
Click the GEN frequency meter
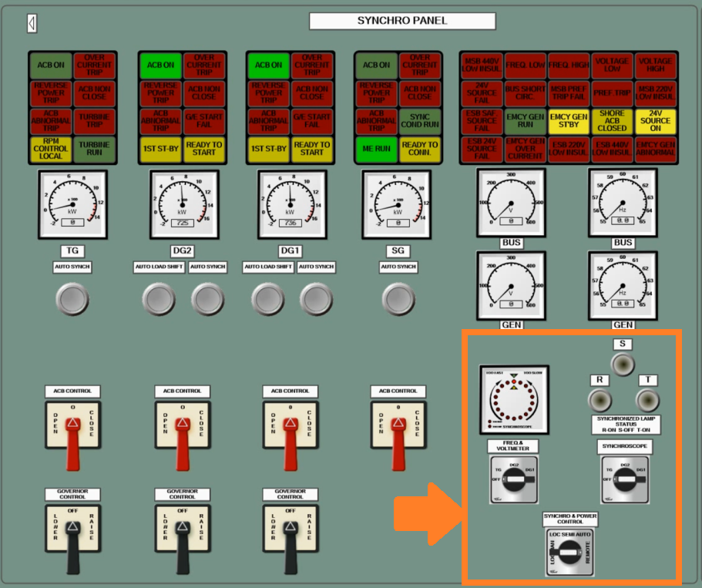point(622,284)
